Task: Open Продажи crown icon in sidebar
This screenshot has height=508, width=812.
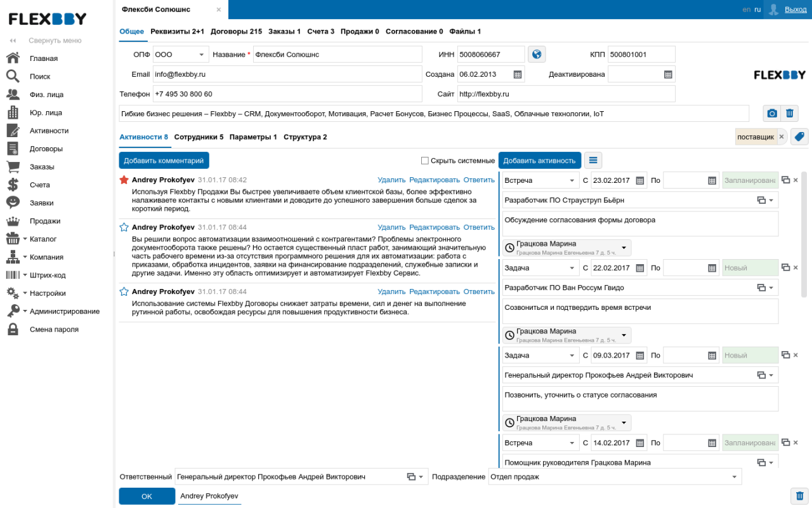Action: [x=13, y=221]
